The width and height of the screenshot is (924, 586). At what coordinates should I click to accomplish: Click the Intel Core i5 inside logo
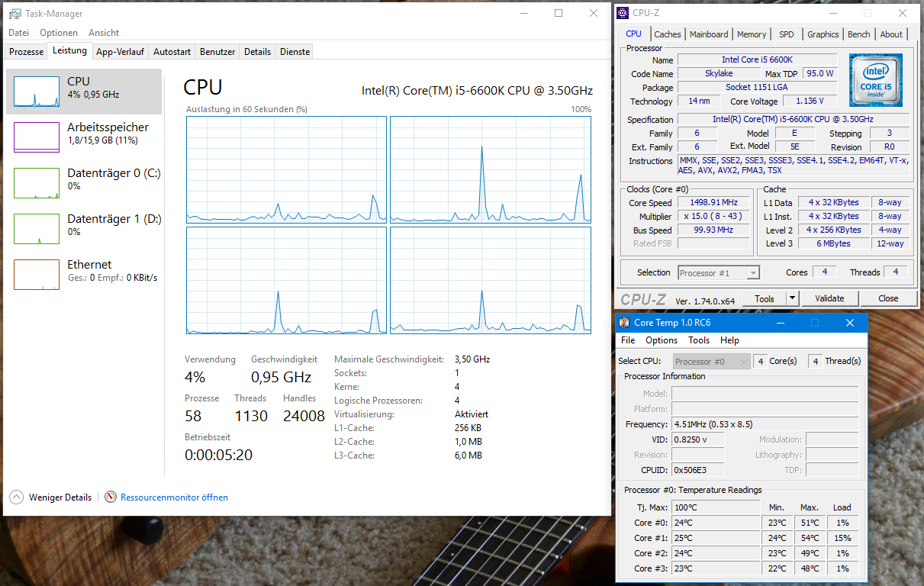click(x=877, y=80)
